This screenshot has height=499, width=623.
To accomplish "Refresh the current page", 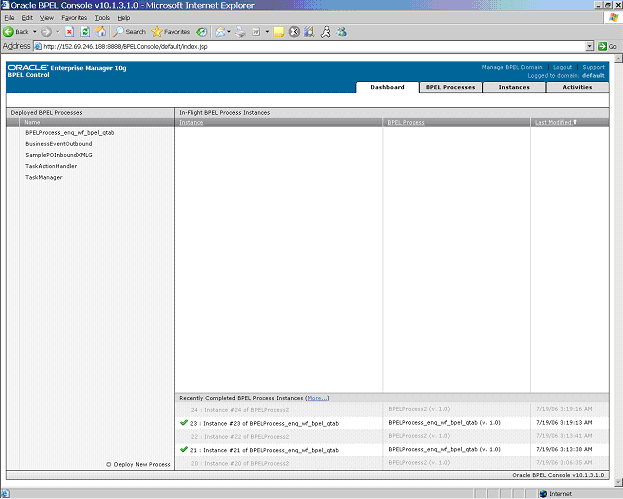I will tap(85, 32).
